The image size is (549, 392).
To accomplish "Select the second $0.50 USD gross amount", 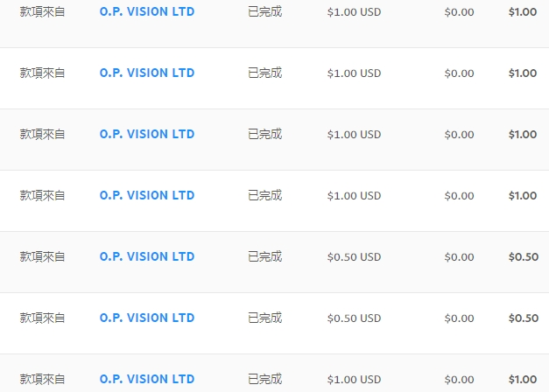I will point(354,318).
